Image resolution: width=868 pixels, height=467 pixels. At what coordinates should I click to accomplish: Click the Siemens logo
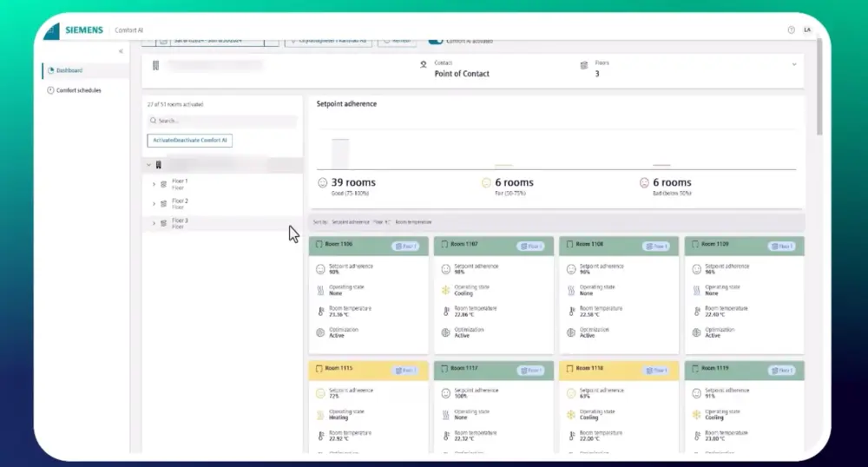(x=82, y=30)
